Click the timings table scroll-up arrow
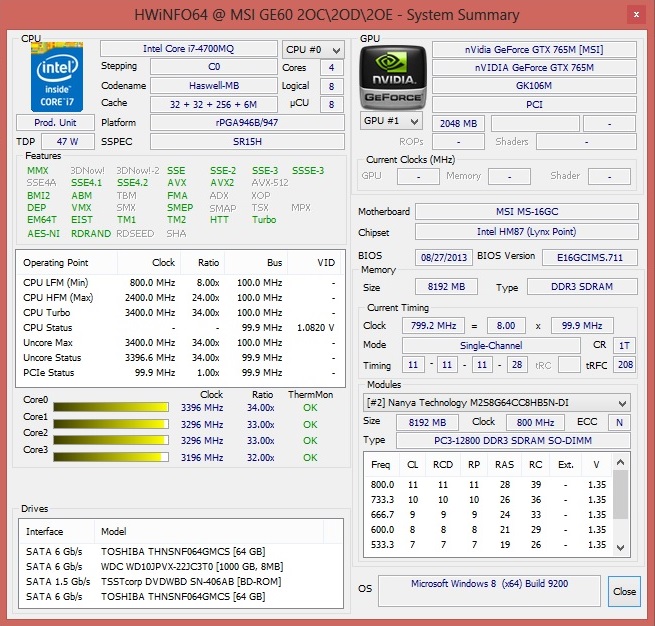Viewport: 655px width, 626px height. pos(623,463)
